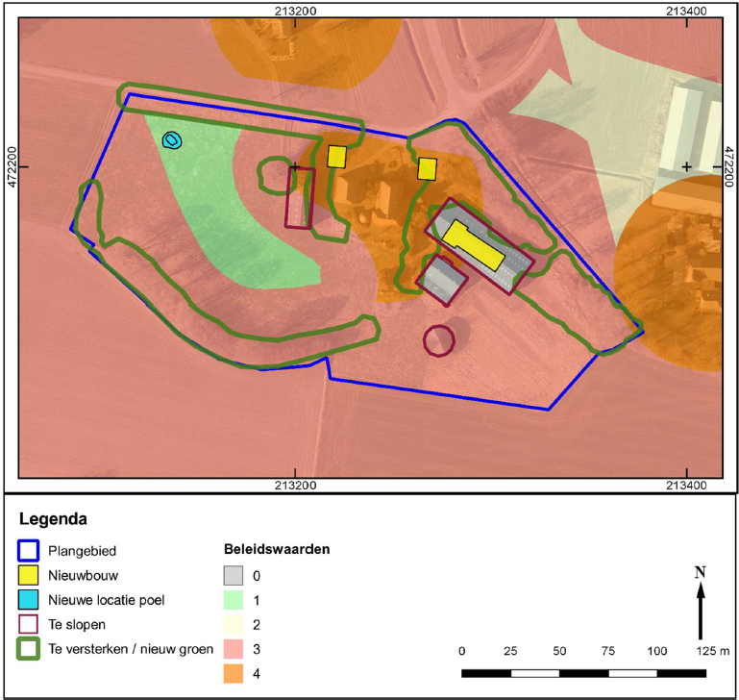The image size is (739, 700).
Task: Click the top 213200 coordinate label
Action: [295, 11]
